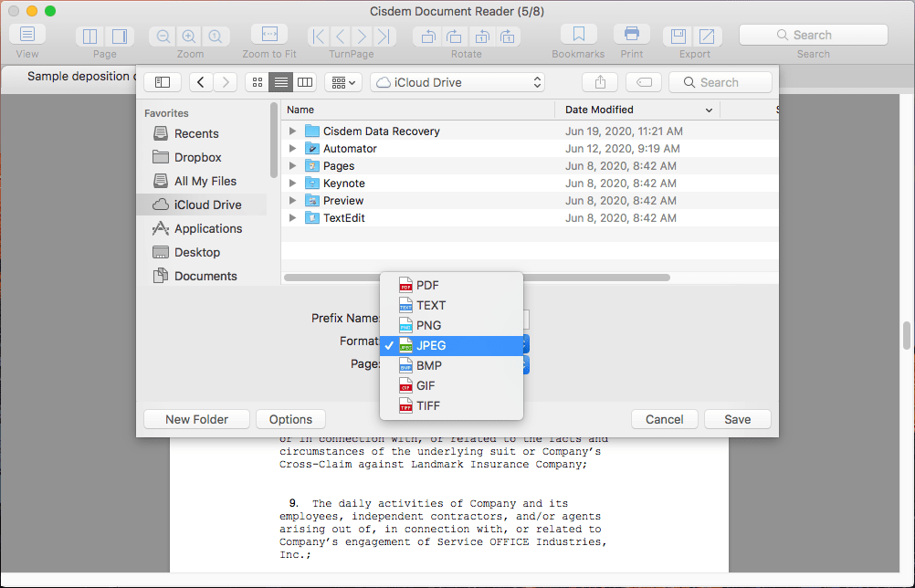The height and width of the screenshot is (588, 915).
Task: Go forward in the file dialog
Action: (226, 82)
